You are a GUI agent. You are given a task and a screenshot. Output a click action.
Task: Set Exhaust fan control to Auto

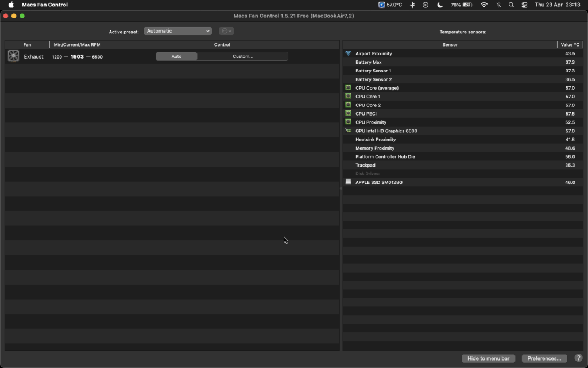(176, 56)
